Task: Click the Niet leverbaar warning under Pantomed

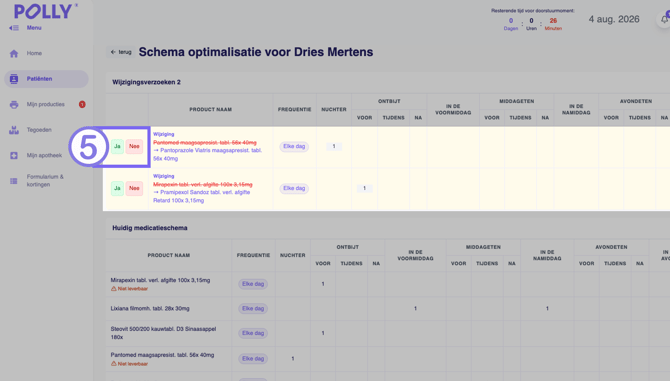Action: 129,364
